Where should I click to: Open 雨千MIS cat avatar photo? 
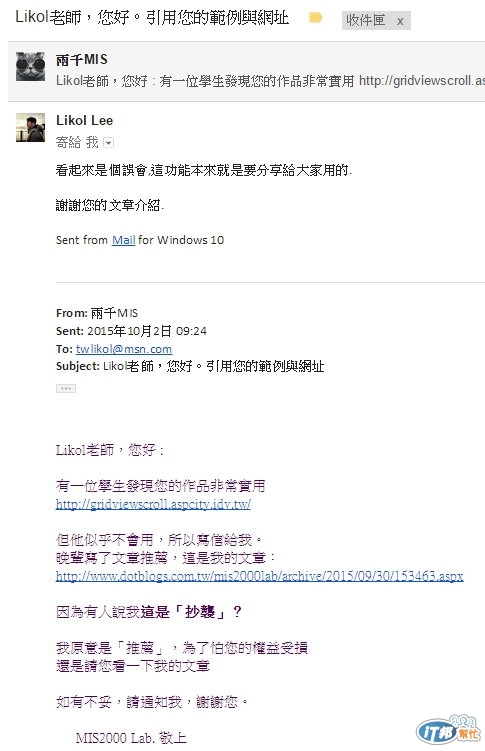coord(31,66)
